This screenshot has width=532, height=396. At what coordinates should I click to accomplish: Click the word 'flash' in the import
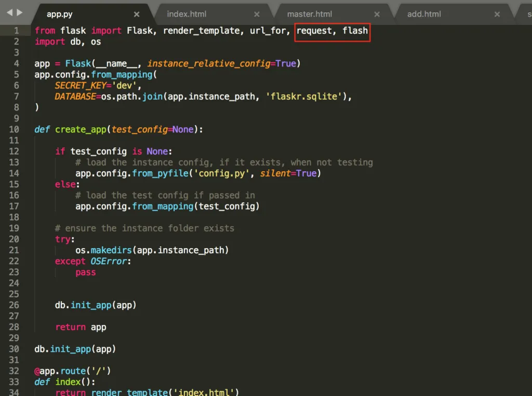355,31
